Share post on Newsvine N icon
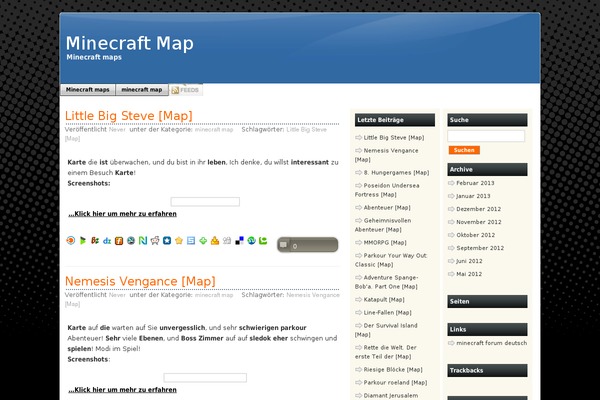This screenshot has width=600, height=400. [x=143, y=240]
